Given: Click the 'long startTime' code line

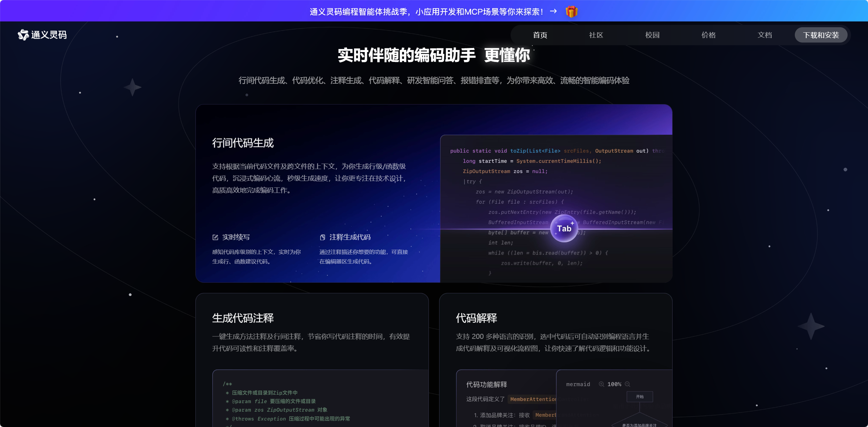Looking at the screenshot, I should tap(532, 161).
